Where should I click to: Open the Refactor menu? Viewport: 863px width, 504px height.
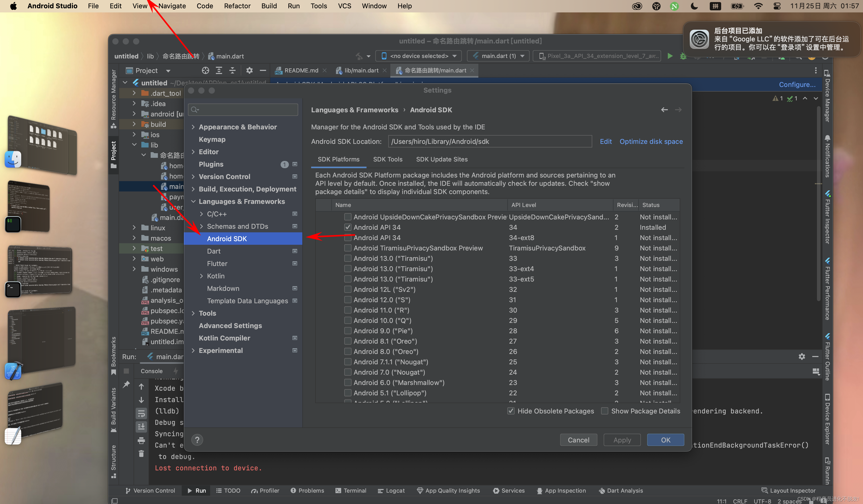point(237,6)
